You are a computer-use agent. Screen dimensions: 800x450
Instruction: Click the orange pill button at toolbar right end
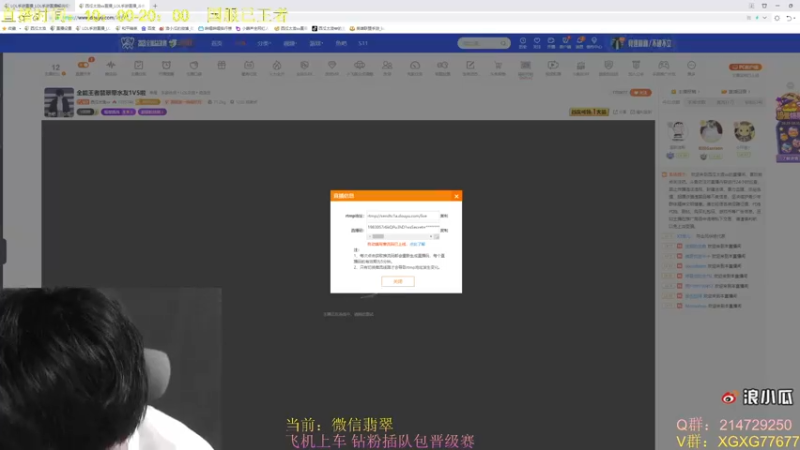click(745, 67)
